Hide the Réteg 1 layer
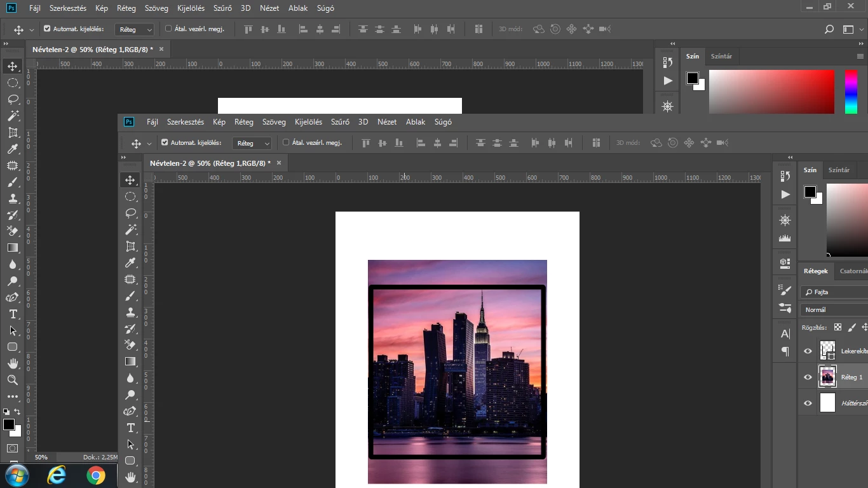868x488 pixels. point(808,377)
